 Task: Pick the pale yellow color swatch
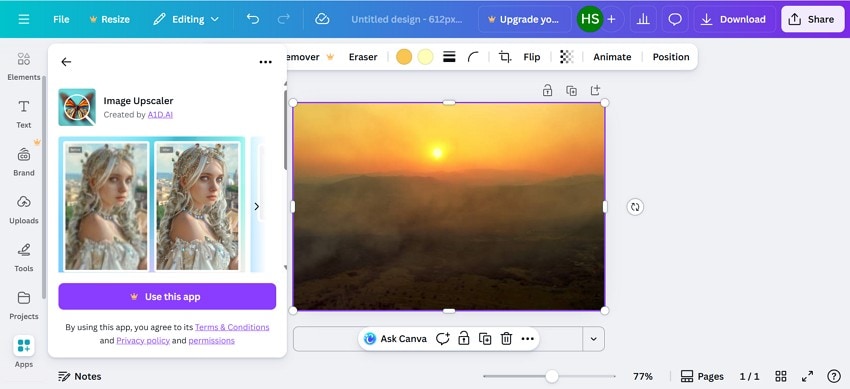click(x=426, y=57)
